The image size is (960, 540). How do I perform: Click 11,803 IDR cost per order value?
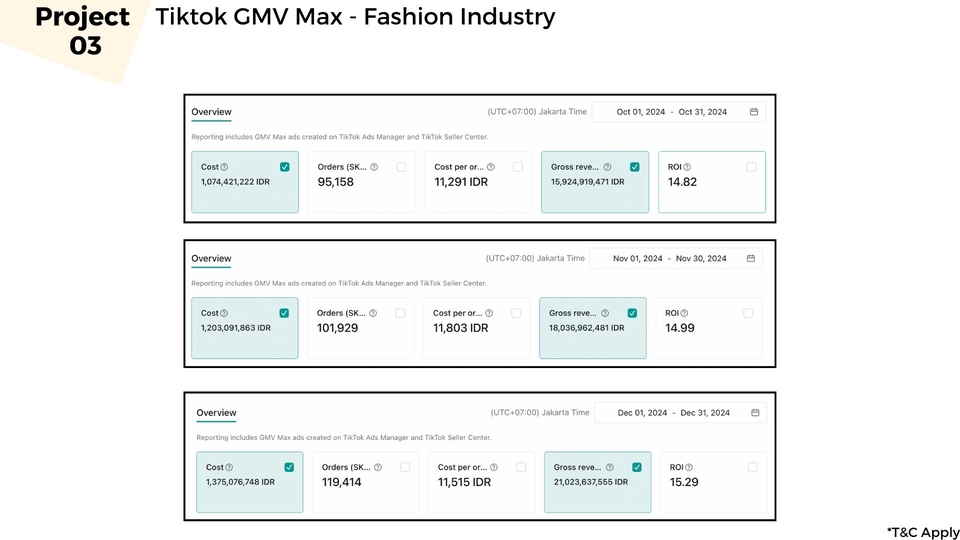(x=460, y=328)
